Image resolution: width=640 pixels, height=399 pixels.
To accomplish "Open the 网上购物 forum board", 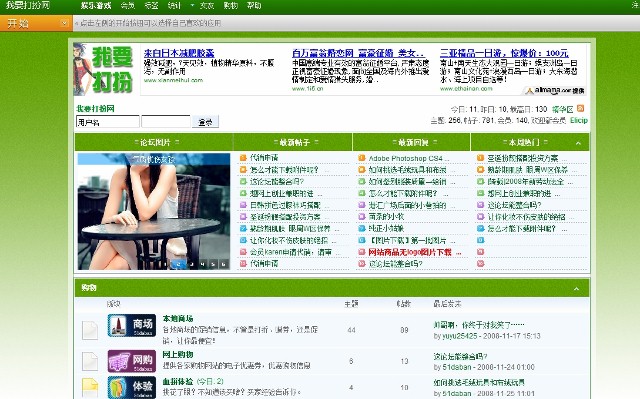I will click(178, 354).
